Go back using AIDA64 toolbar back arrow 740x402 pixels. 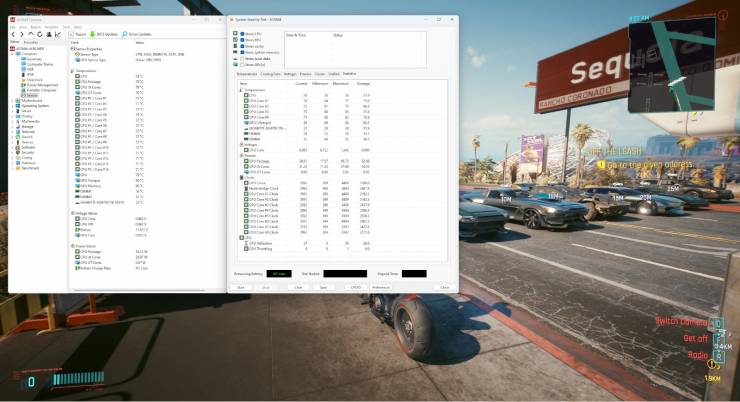(x=13, y=34)
